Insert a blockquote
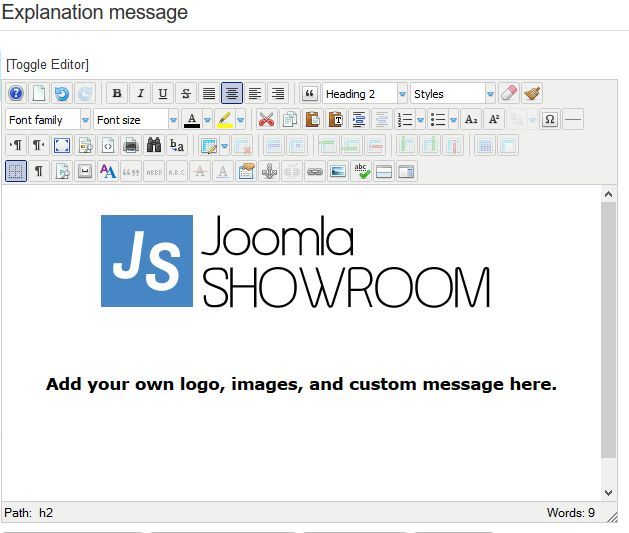This screenshot has height=533, width=629. click(x=310, y=93)
